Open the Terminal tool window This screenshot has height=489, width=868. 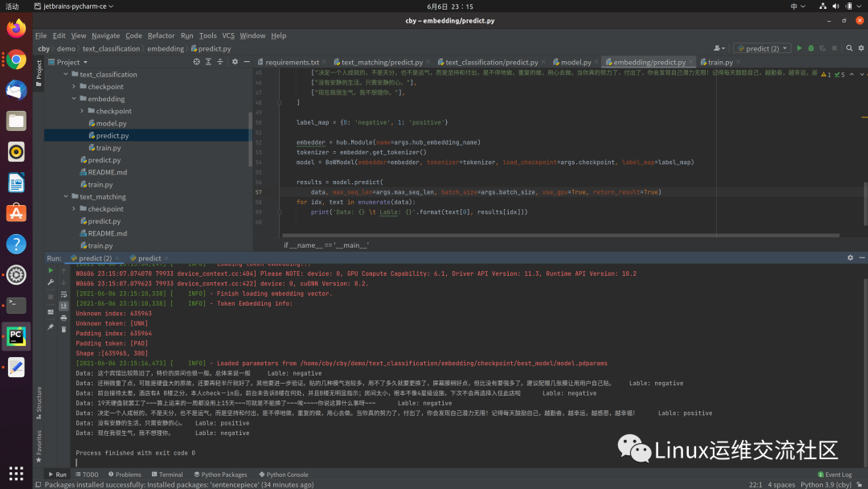point(166,475)
